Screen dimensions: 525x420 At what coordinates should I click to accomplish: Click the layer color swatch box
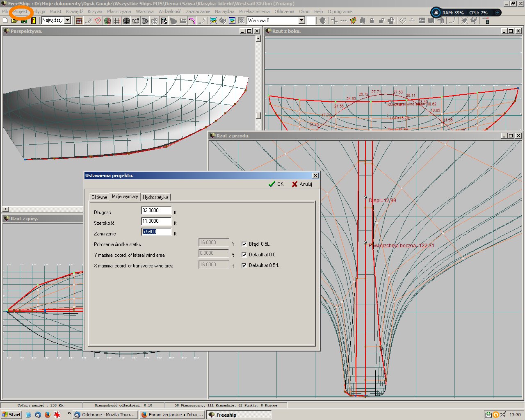pyautogui.click(x=311, y=21)
